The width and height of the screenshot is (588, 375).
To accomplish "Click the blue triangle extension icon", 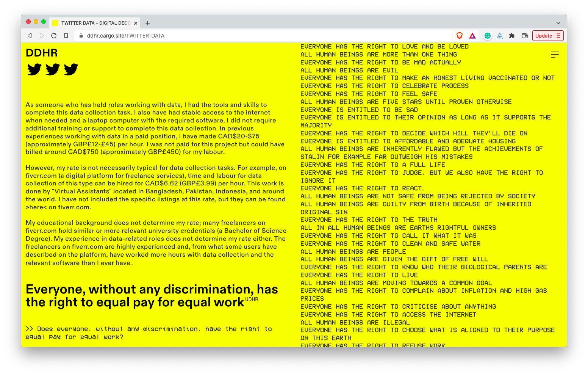I will pos(500,36).
